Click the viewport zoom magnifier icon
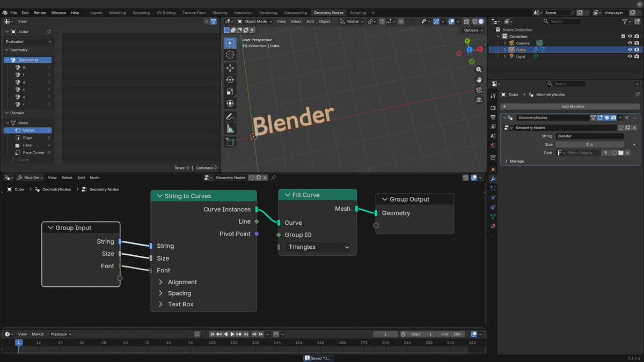Screen dimensions: 644x362 tap(479, 70)
